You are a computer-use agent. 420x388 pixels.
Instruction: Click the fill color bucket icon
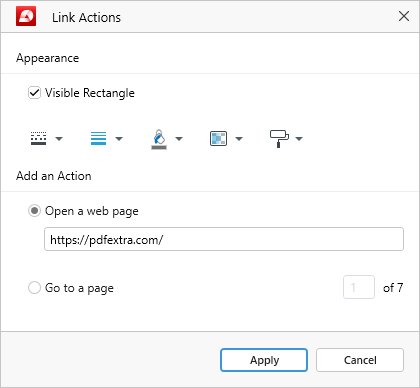pyautogui.click(x=159, y=139)
